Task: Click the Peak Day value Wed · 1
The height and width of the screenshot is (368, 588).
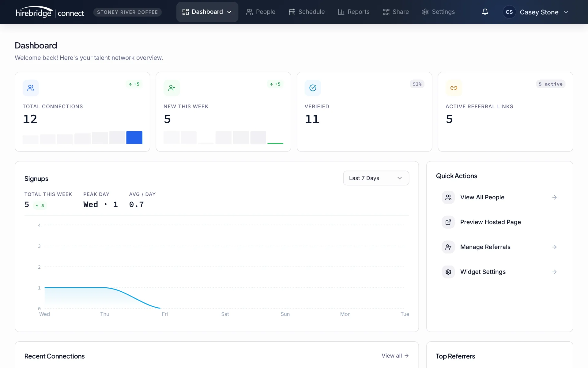Action: [100, 205]
